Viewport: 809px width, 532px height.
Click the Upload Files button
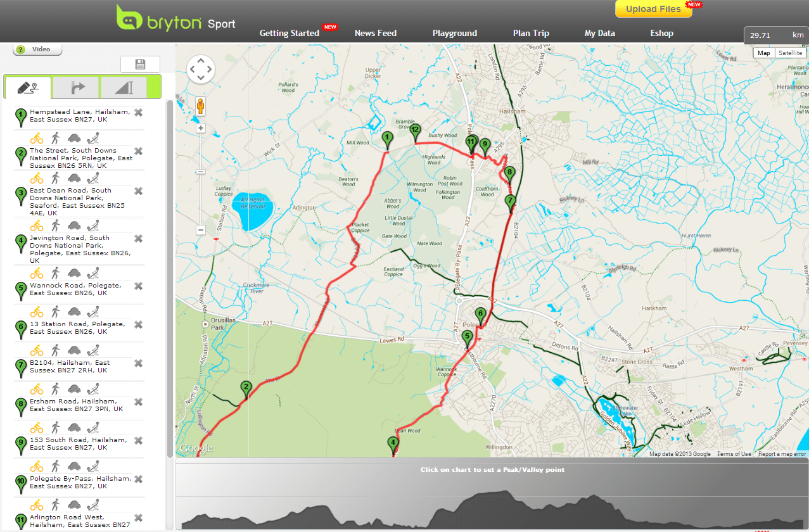click(x=653, y=9)
